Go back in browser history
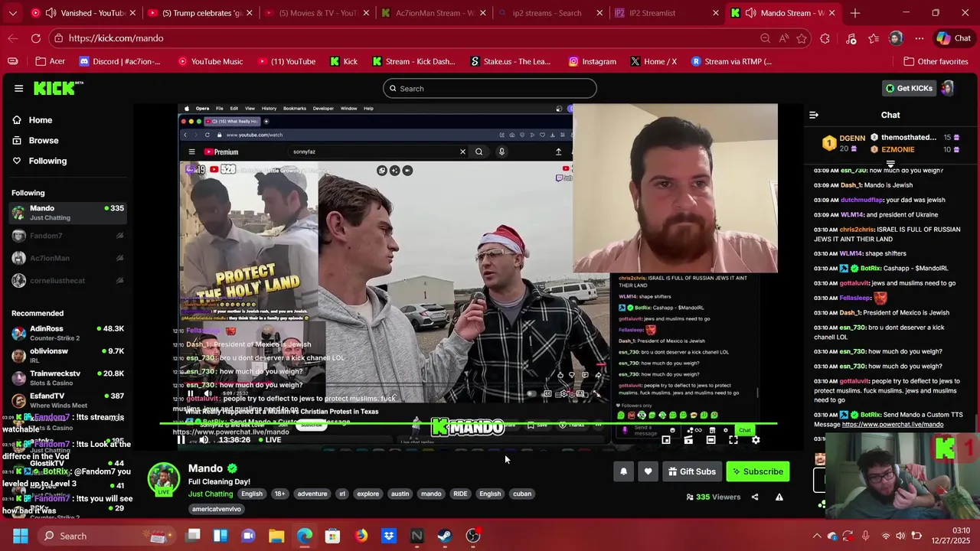Viewport: 980px width, 551px height. [x=13, y=38]
